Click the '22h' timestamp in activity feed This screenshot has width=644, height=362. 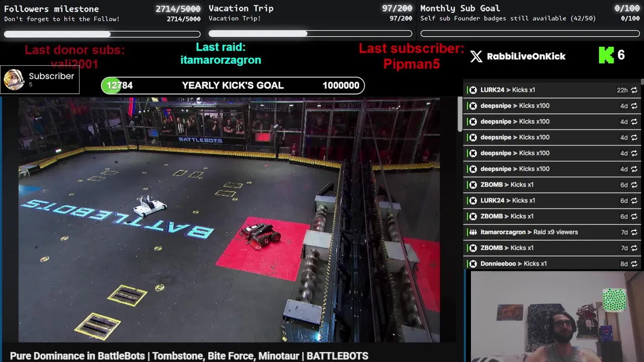pos(622,90)
